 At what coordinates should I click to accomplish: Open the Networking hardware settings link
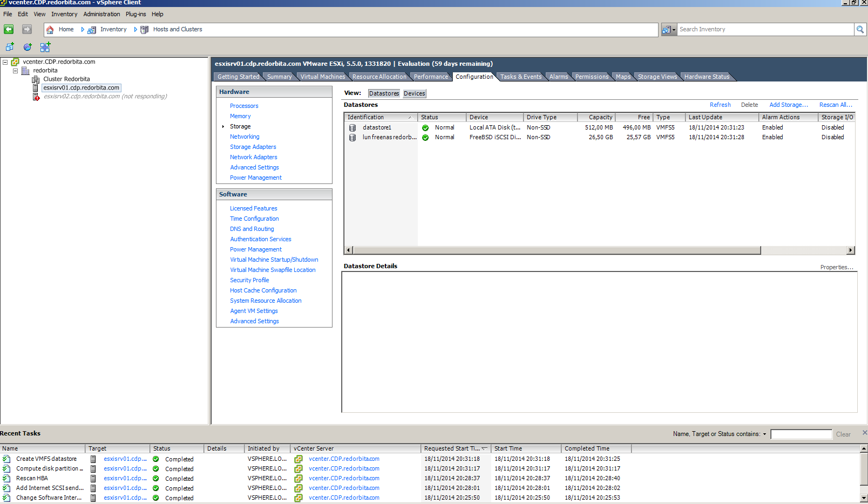[245, 137]
